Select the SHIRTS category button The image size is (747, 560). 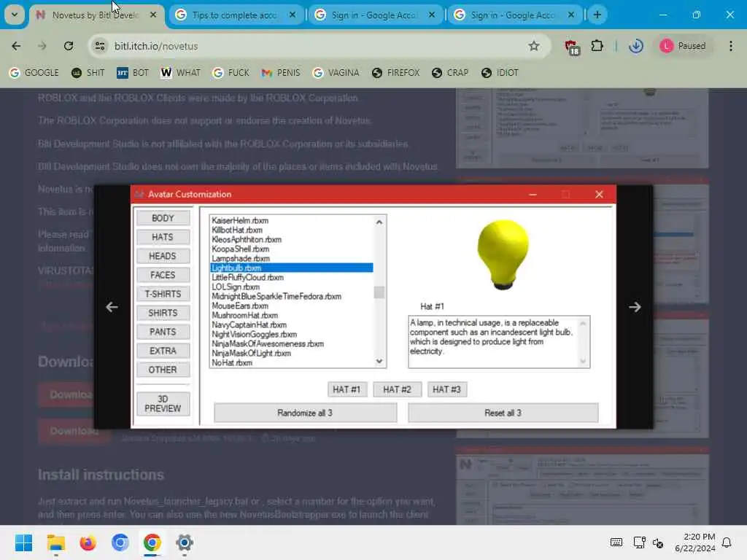(163, 313)
